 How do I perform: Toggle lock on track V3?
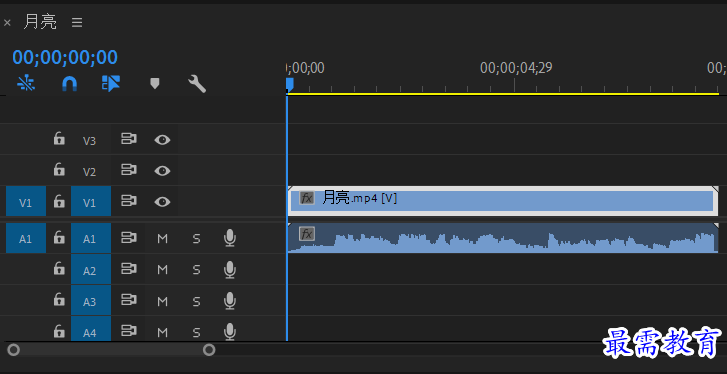click(59, 139)
